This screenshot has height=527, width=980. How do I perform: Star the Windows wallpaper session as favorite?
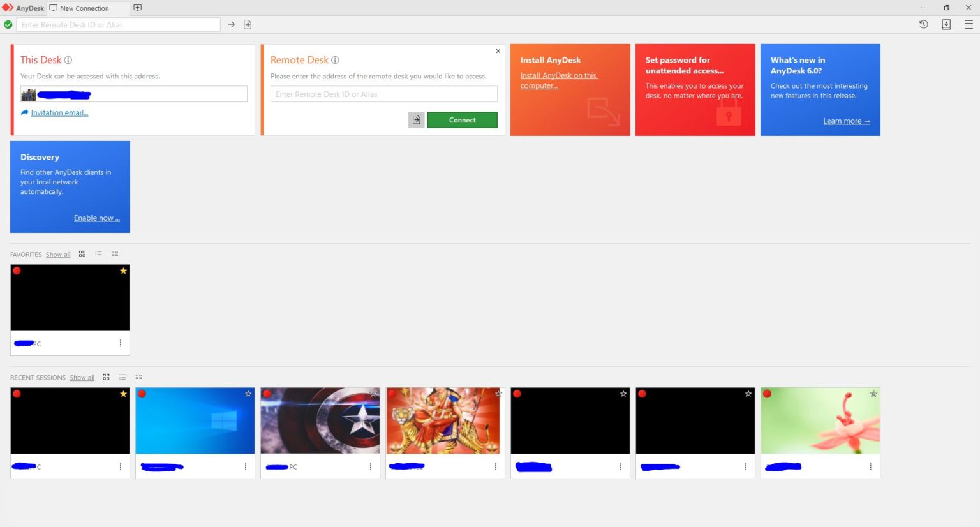point(248,394)
